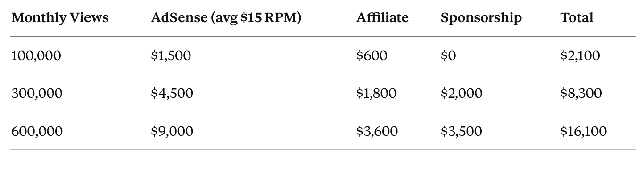Click the $600 Affiliate value
Screen dimensions: 644x173
coord(372,56)
